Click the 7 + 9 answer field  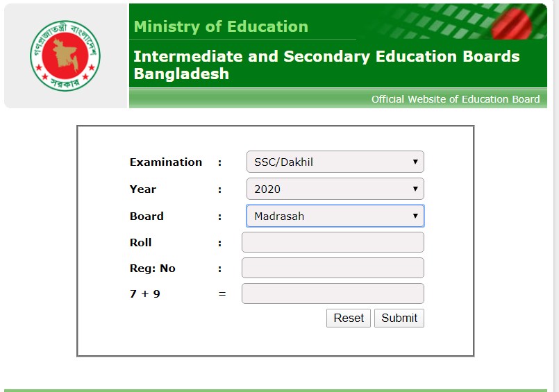pyautogui.click(x=333, y=293)
